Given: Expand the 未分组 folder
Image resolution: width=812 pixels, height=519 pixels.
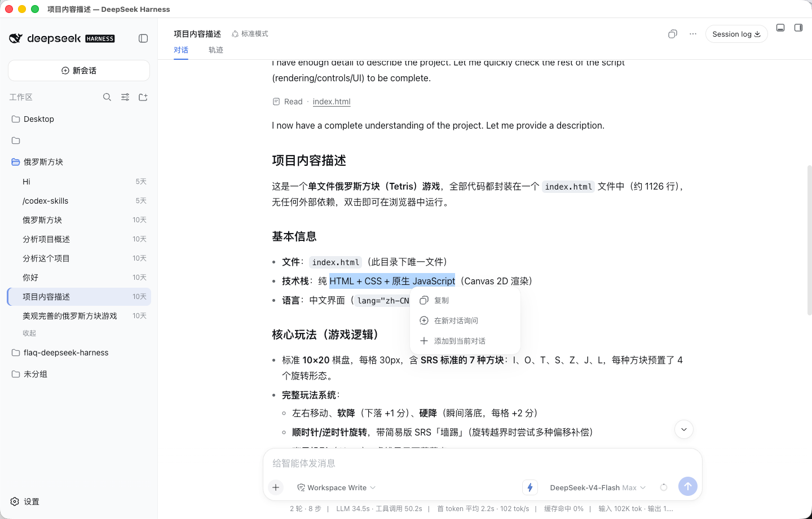Looking at the screenshot, I should click(x=79, y=374).
